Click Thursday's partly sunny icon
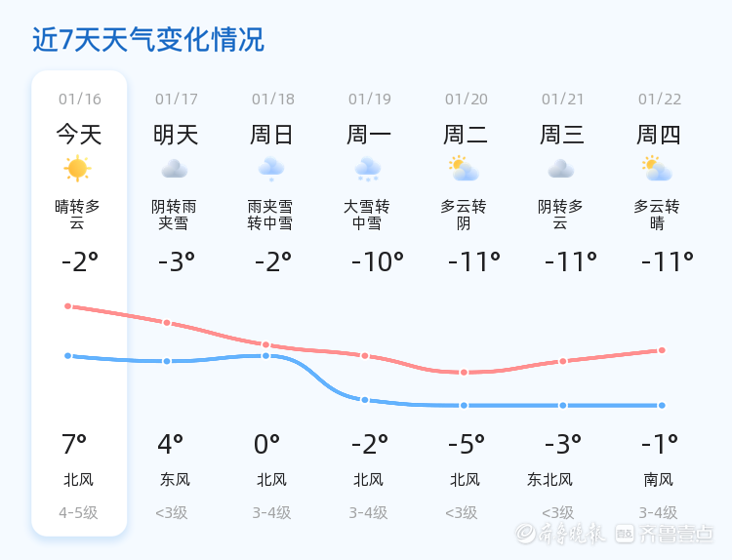Screen dimensions: 732x560 point(658,169)
